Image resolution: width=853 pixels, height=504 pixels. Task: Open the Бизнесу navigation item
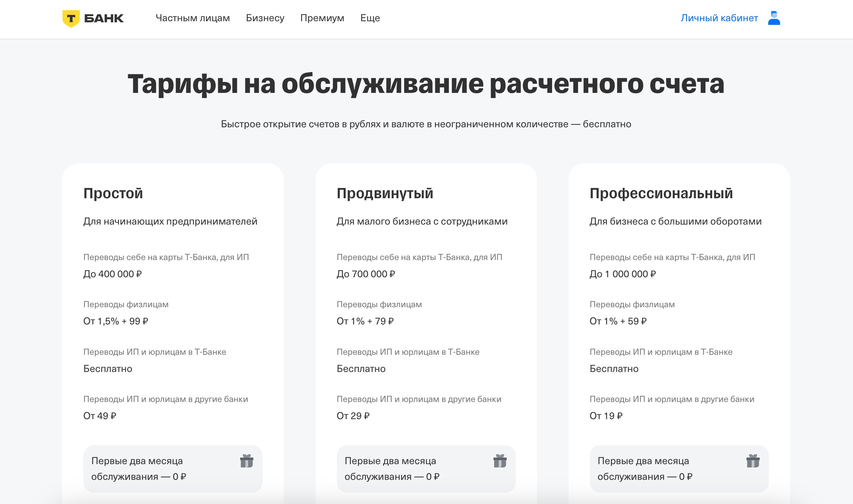[265, 18]
